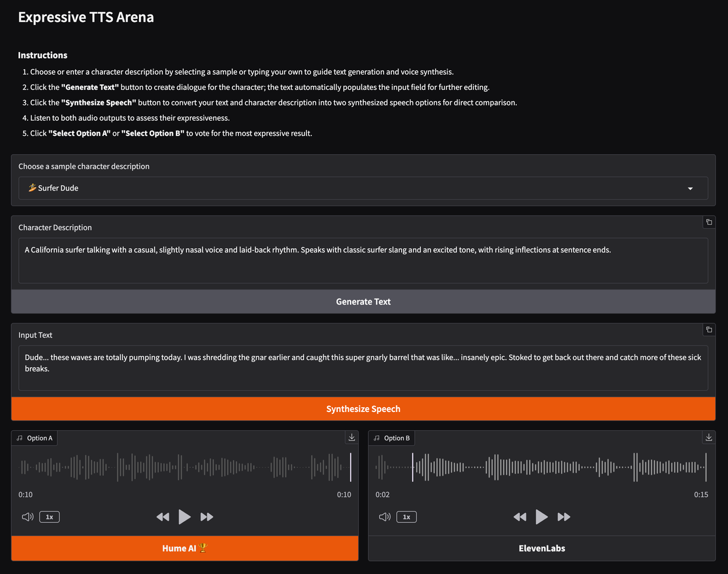Click inside the Input Text field
This screenshot has height=574, width=728.
pyautogui.click(x=363, y=368)
